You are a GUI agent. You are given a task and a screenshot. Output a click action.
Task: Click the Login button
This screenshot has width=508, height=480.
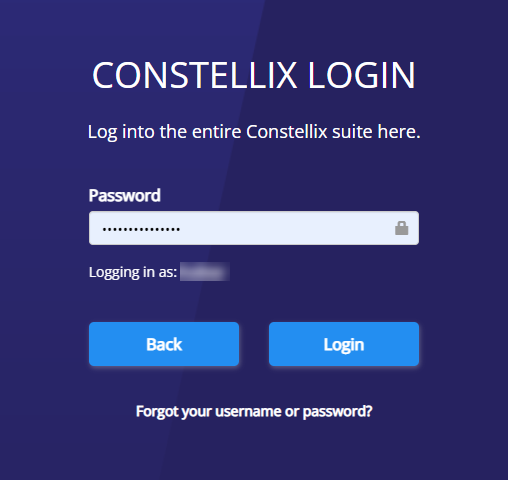coord(344,344)
